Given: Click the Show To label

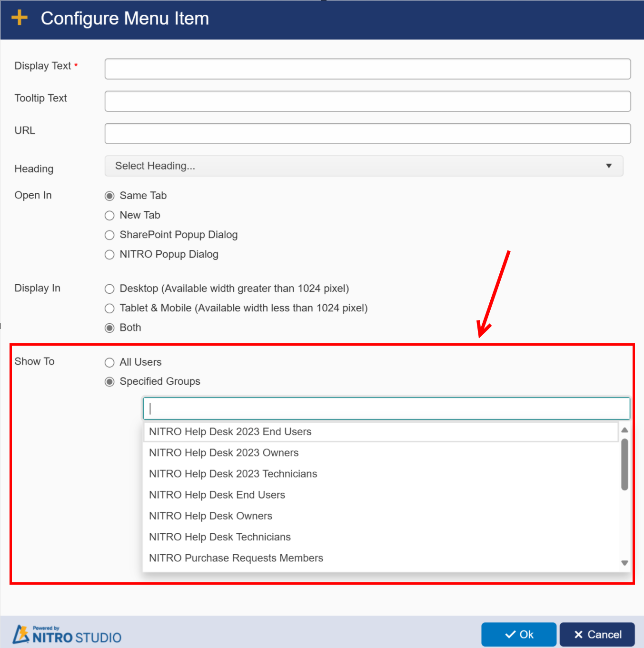Looking at the screenshot, I should pos(34,361).
